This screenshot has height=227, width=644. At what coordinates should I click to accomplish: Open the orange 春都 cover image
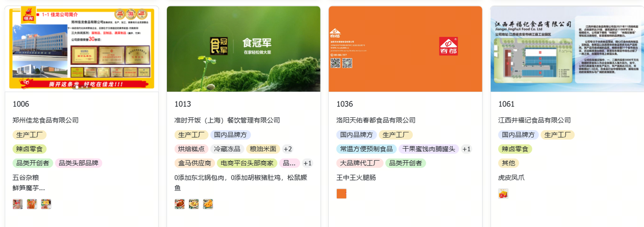tap(406, 49)
